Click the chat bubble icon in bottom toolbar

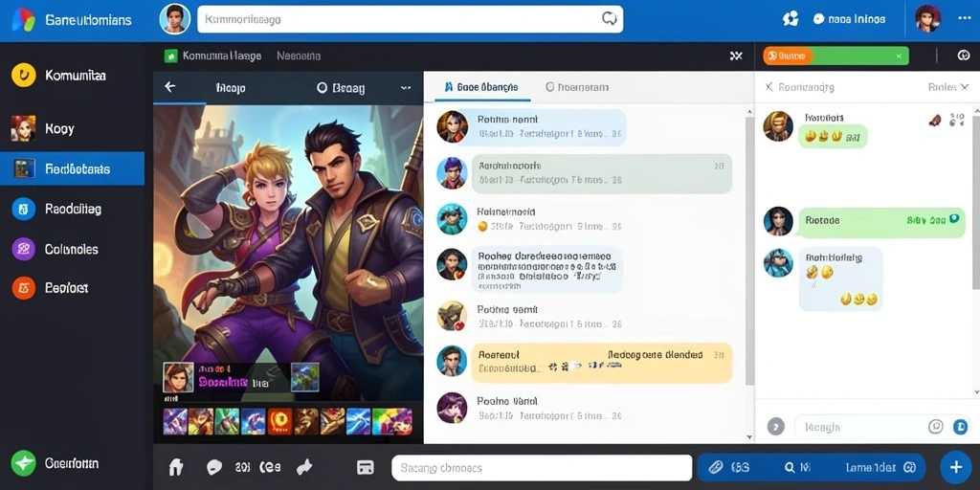(214, 467)
